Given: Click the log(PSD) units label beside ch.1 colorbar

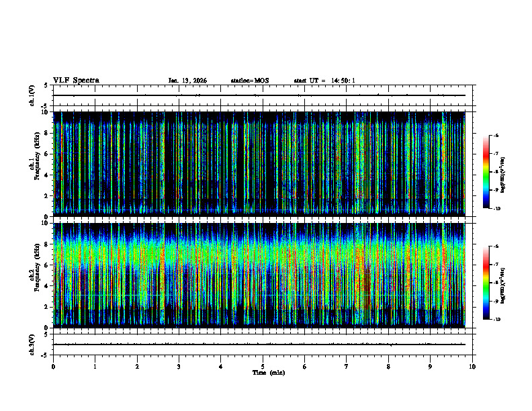Looking at the screenshot, I should click(x=503, y=175).
